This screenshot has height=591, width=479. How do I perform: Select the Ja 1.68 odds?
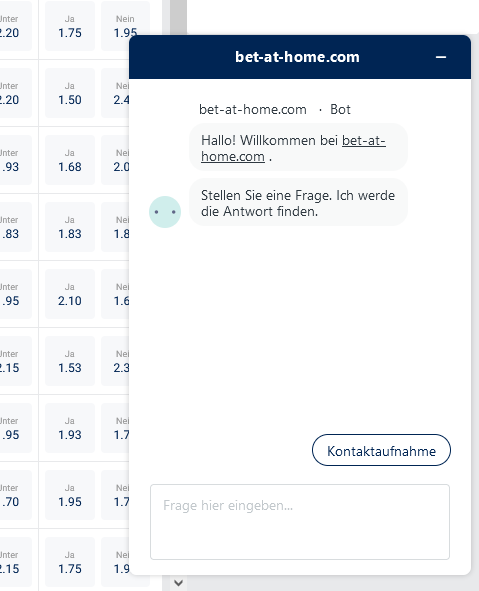(x=70, y=160)
